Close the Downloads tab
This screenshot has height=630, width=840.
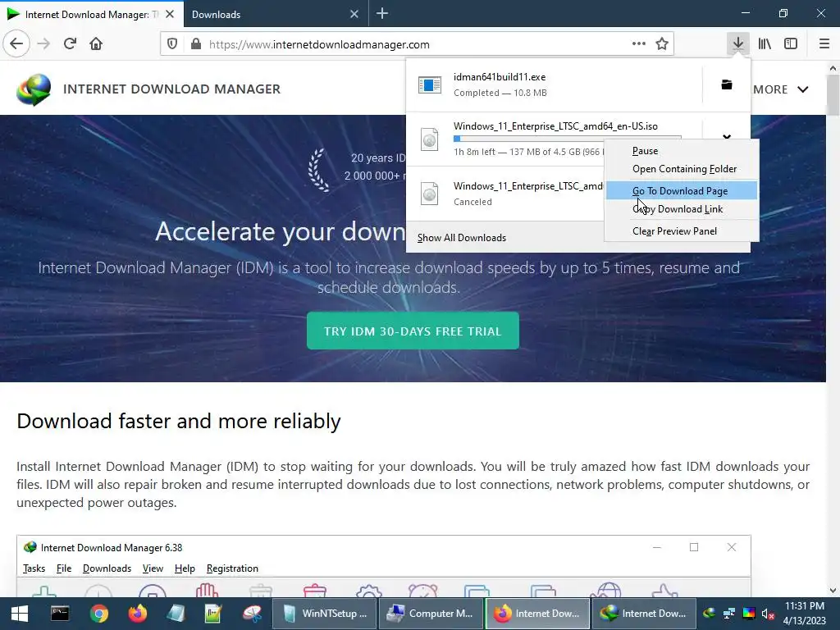(354, 14)
